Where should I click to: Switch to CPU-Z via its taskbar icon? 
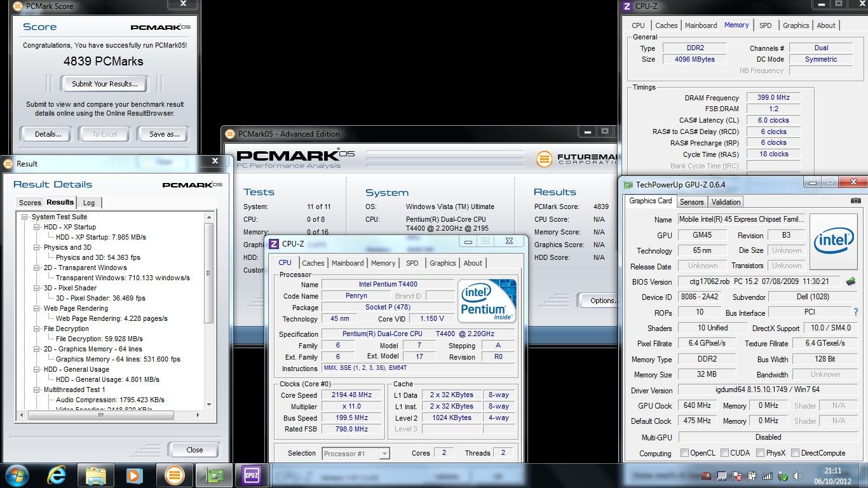tap(252, 475)
